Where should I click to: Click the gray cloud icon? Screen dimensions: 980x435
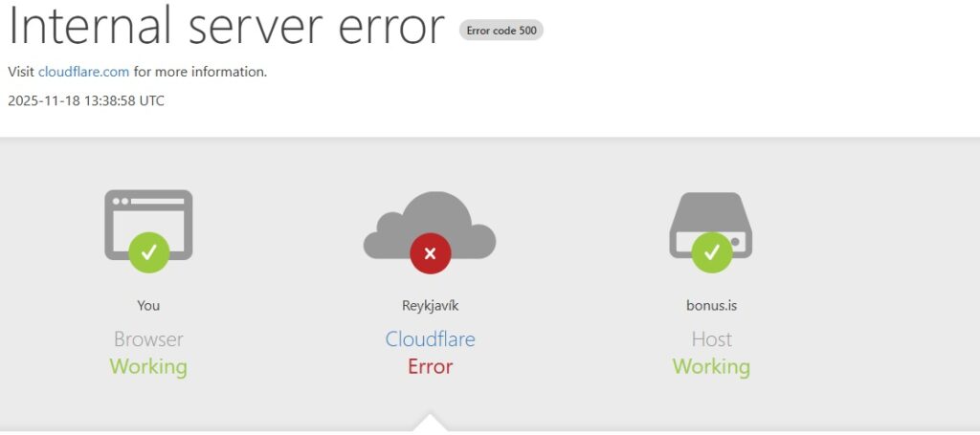click(430, 224)
